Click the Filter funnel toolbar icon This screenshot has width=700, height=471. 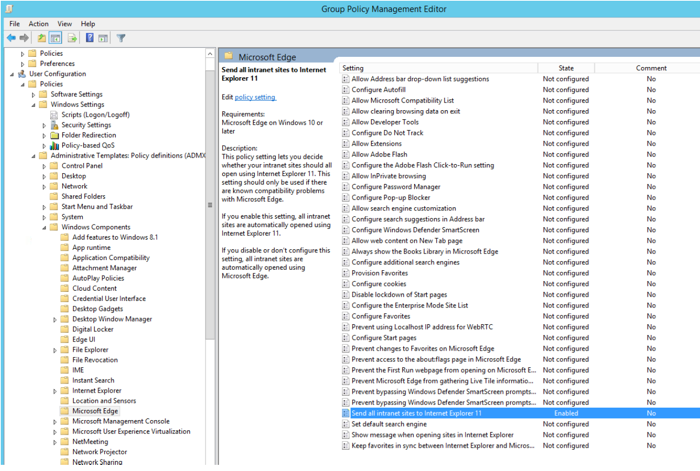[x=121, y=38]
